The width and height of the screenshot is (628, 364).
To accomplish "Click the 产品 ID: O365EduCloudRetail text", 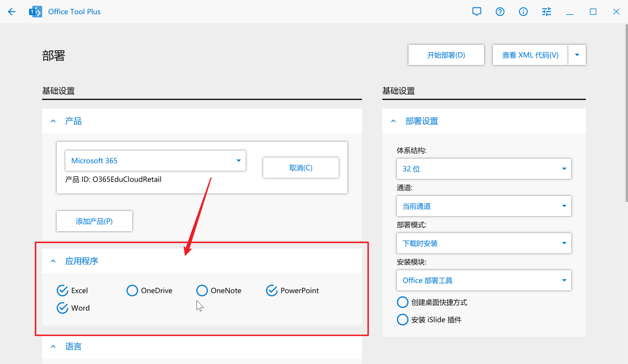I will [x=113, y=179].
